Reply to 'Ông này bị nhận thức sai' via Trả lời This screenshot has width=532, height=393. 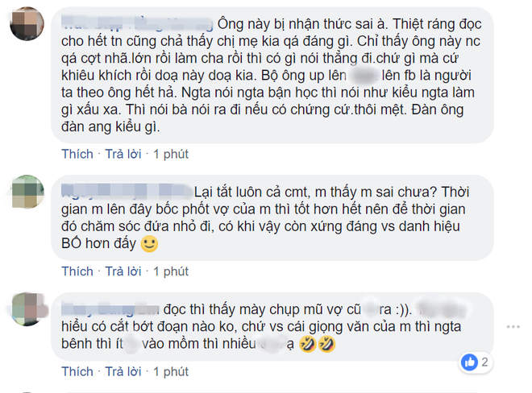(123, 154)
